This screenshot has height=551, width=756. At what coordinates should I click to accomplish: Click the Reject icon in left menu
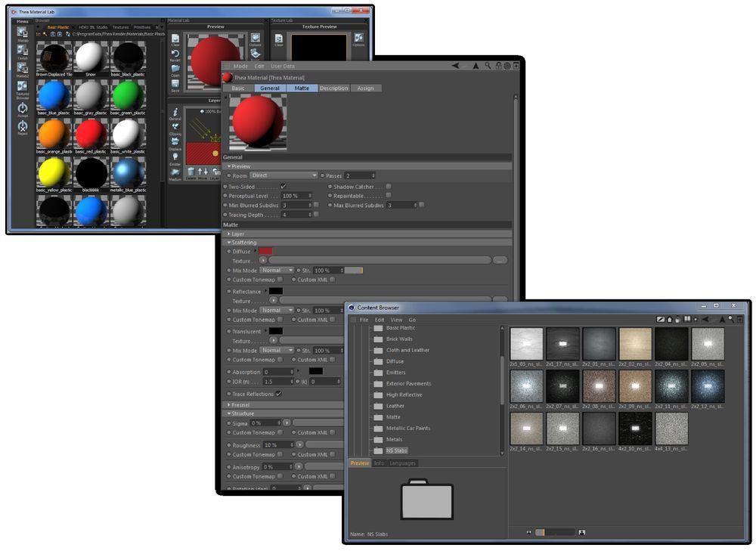point(23,127)
